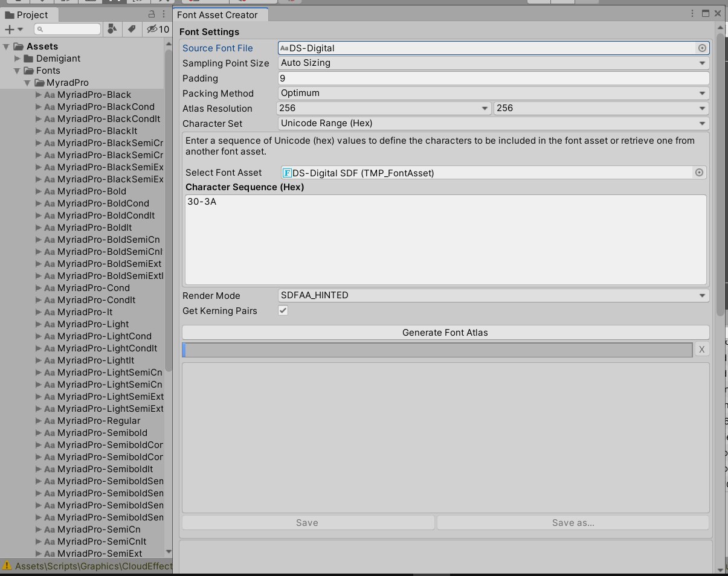Toggle the Project panel lock icon
Viewport: 728px width, 576px height.
tap(151, 14)
